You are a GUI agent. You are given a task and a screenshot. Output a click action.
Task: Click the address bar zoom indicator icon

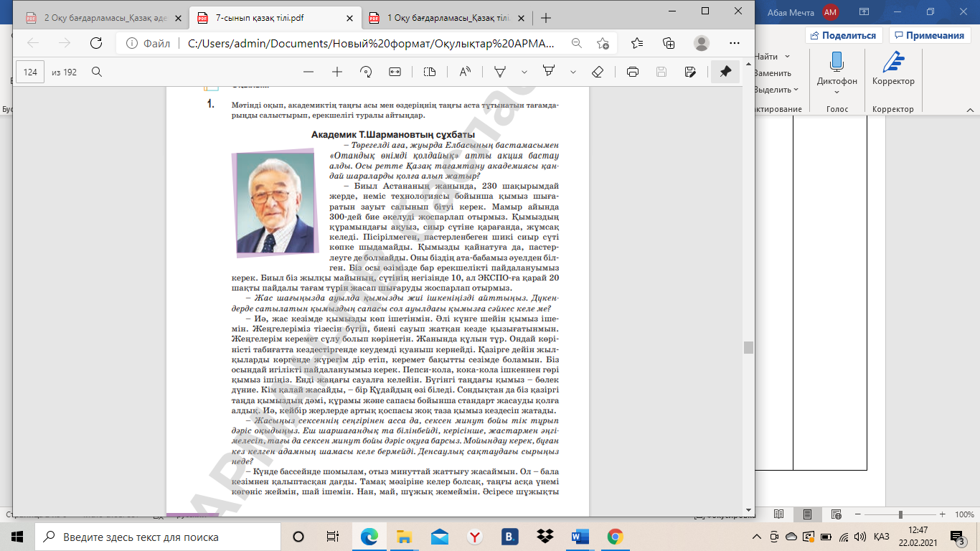tap(576, 43)
